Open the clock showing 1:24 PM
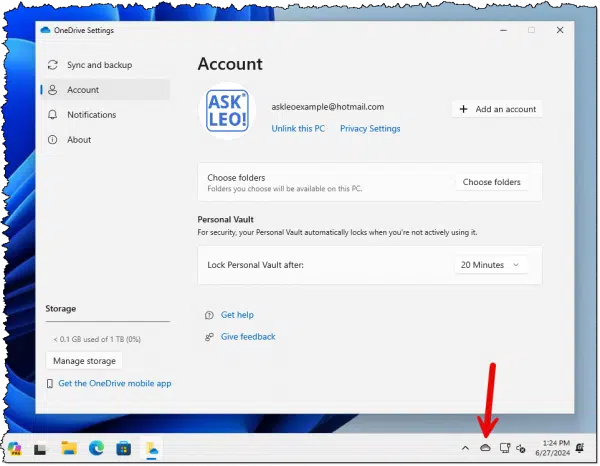The width and height of the screenshot is (600, 466). [553, 448]
